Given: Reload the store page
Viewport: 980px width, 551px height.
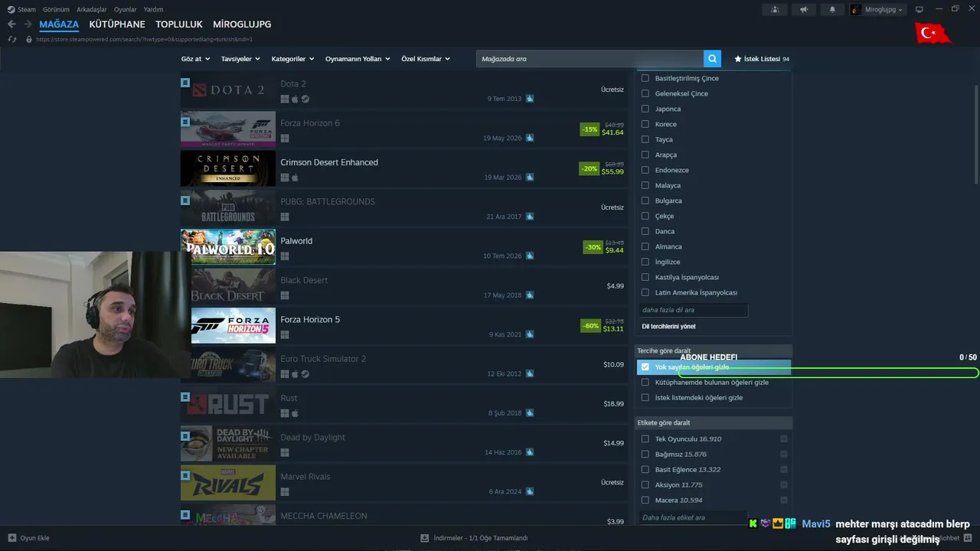Looking at the screenshot, I should point(11,39).
